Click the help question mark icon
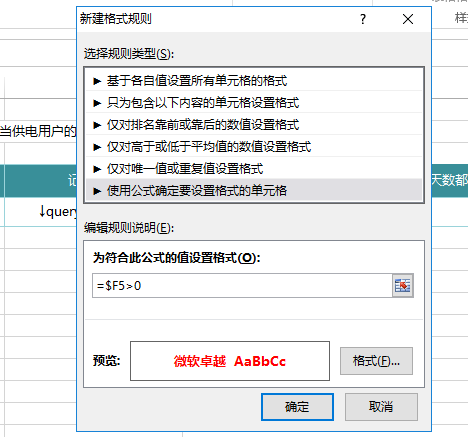468x437 pixels. pyautogui.click(x=363, y=19)
